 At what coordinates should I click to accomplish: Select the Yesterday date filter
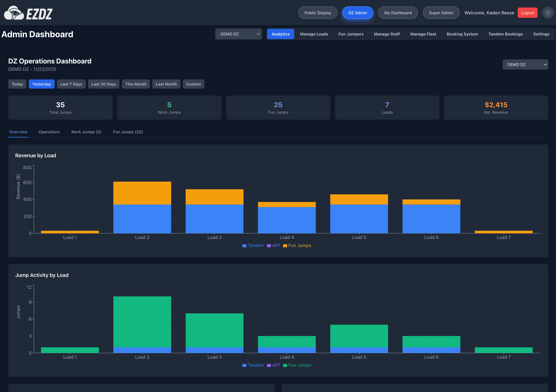41,84
